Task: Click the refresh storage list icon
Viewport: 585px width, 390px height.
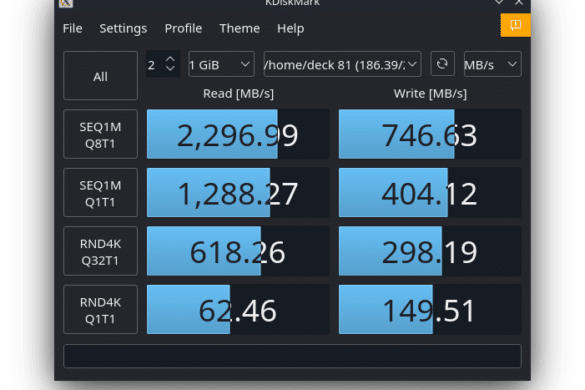Action: [x=442, y=64]
